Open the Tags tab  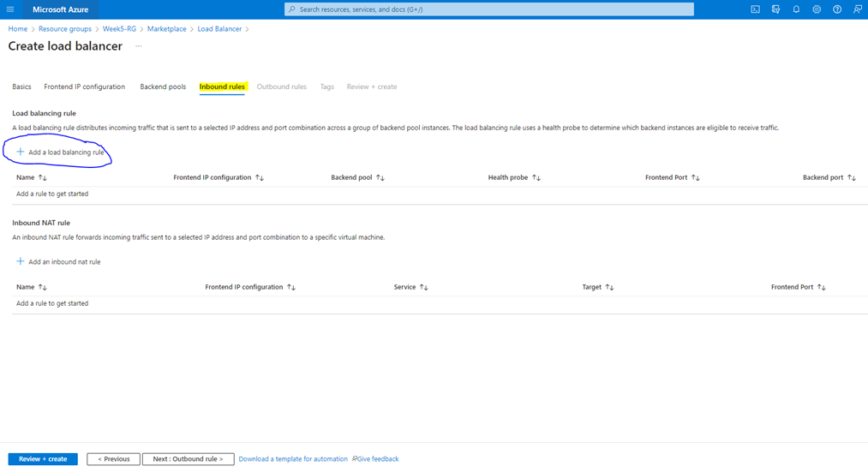[326, 87]
